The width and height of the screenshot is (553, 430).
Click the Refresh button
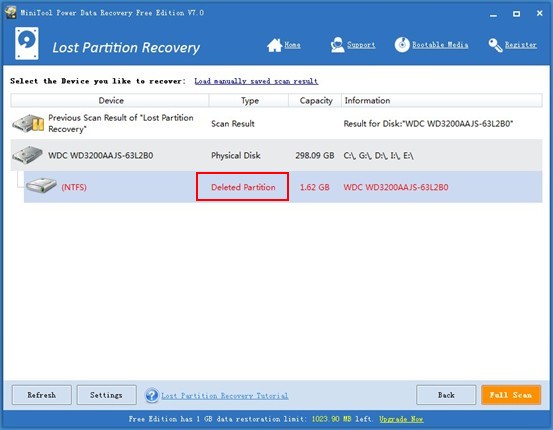(42, 395)
